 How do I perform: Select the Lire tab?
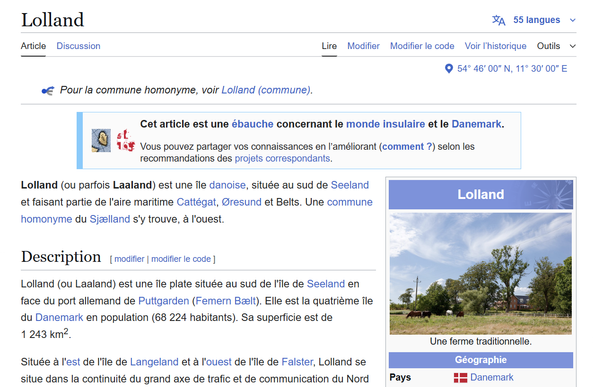329,46
